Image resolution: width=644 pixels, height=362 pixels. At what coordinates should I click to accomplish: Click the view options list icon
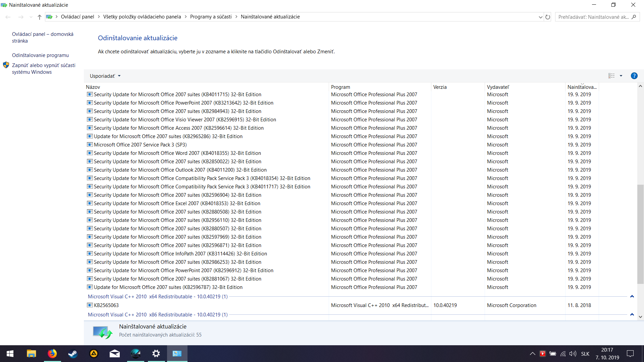611,76
